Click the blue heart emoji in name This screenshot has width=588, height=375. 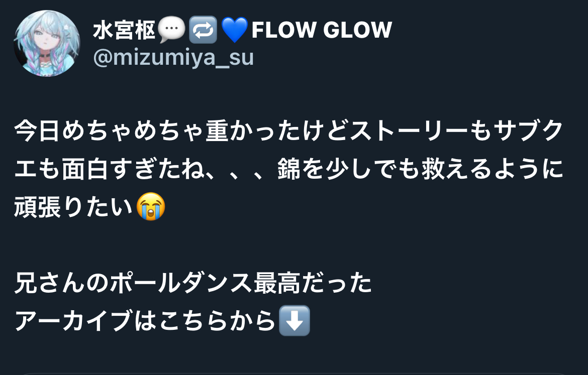pyautogui.click(x=235, y=30)
